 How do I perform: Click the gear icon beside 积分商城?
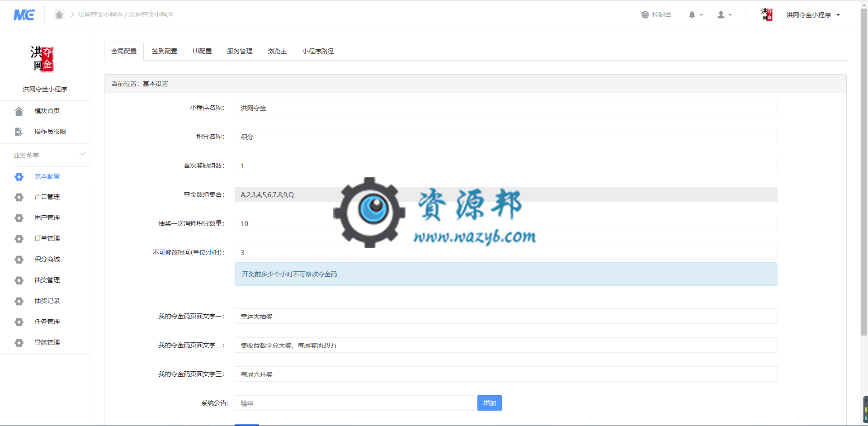(19, 260)
